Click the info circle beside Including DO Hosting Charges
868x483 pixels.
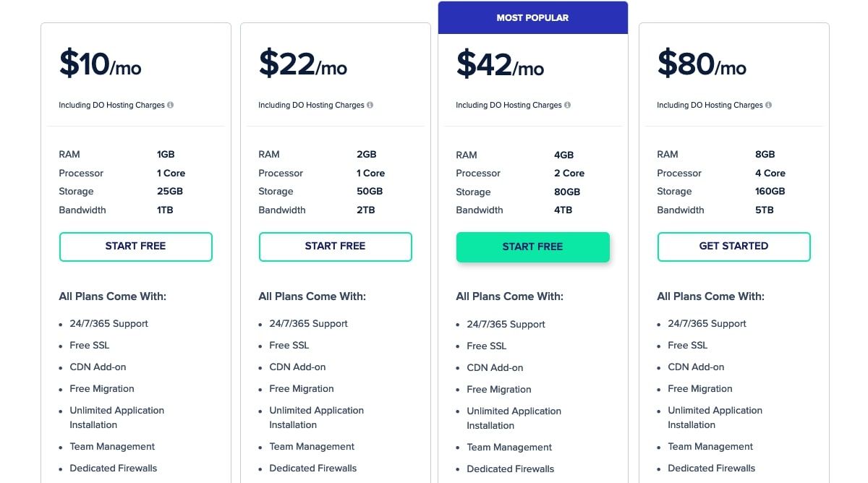pyautogui.click(x=171, y=105)
